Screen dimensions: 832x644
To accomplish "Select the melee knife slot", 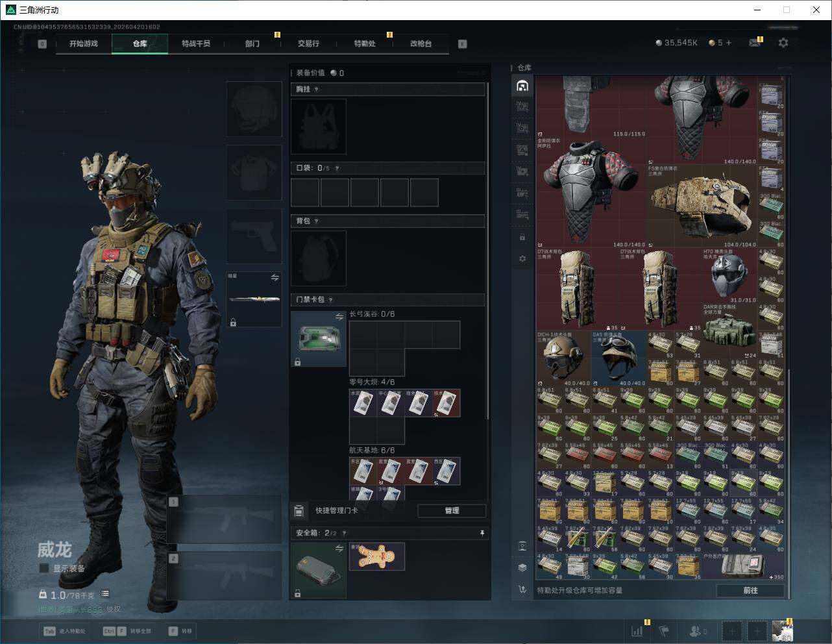I will 254,299.
